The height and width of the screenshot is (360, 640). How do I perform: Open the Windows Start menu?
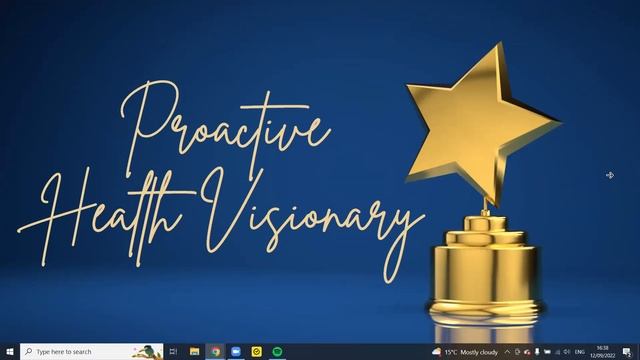click(10, 351)
